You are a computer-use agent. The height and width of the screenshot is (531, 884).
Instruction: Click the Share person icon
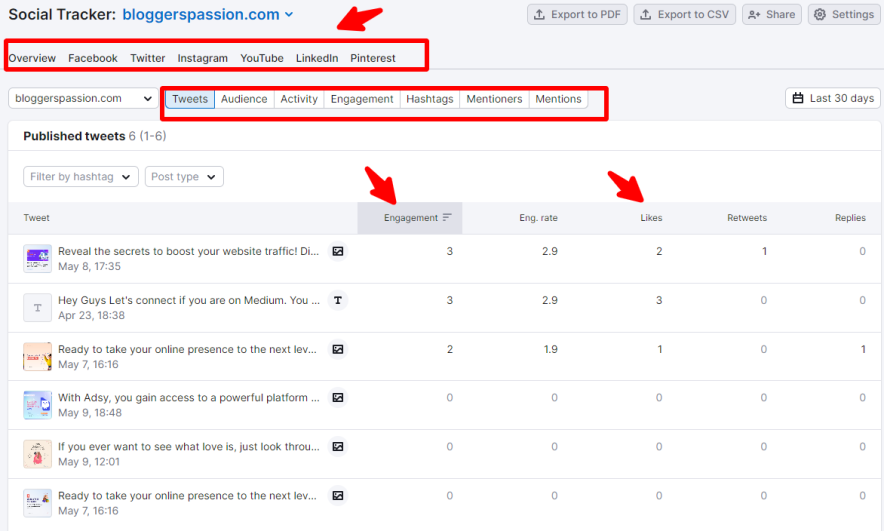click(x=753, y=15)
